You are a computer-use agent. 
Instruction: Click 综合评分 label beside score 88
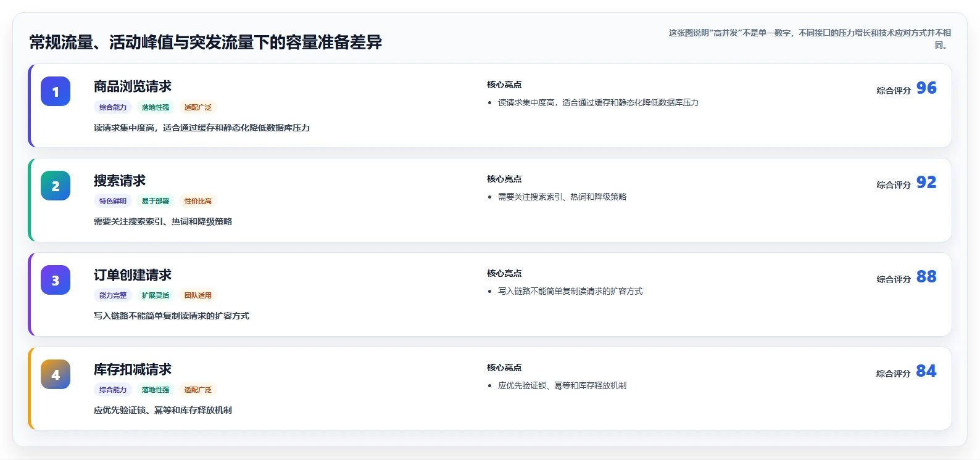(894, 279)
